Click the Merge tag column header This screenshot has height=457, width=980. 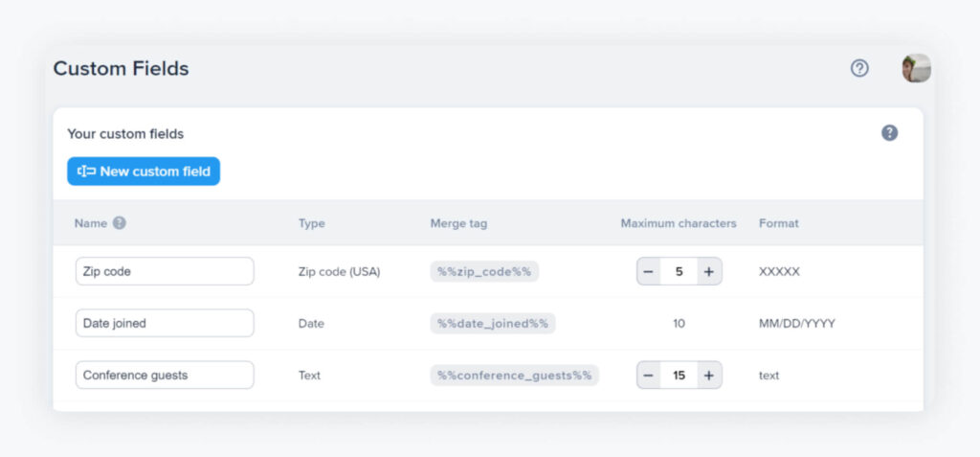pyautogui.click(x=458, y=223)
